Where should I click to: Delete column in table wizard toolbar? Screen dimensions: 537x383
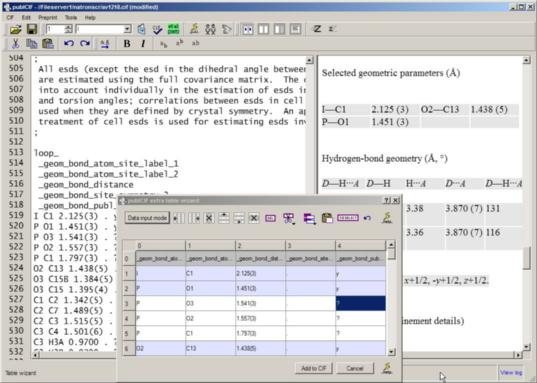coord(209,218)
